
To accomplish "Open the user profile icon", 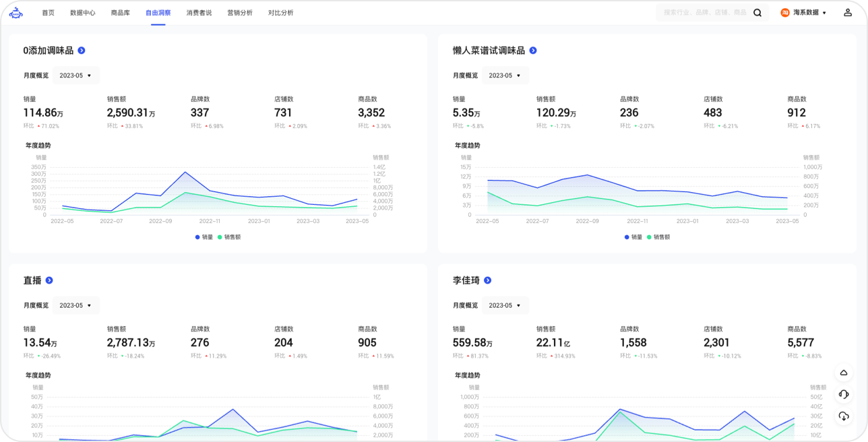I will (848, 13).
